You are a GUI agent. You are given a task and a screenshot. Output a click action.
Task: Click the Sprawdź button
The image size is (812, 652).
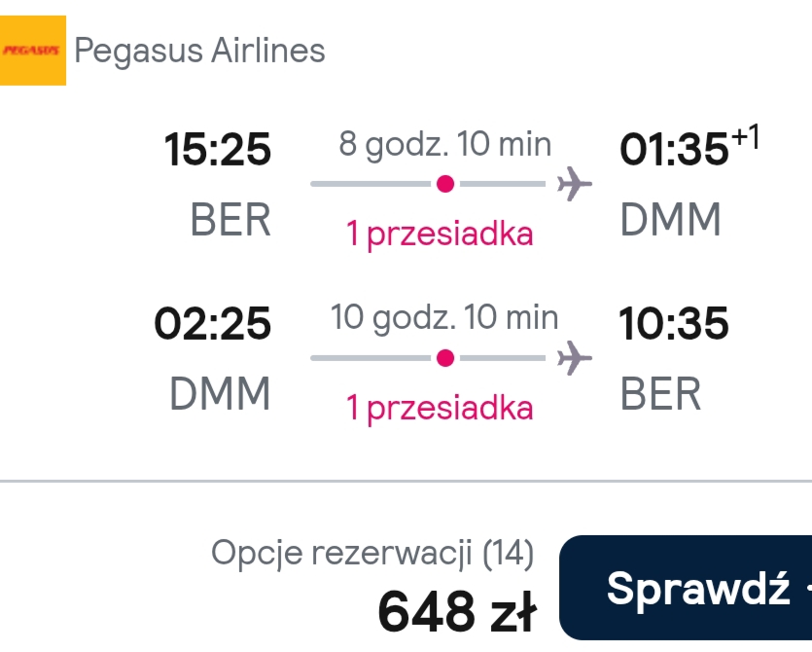[686, 588]
